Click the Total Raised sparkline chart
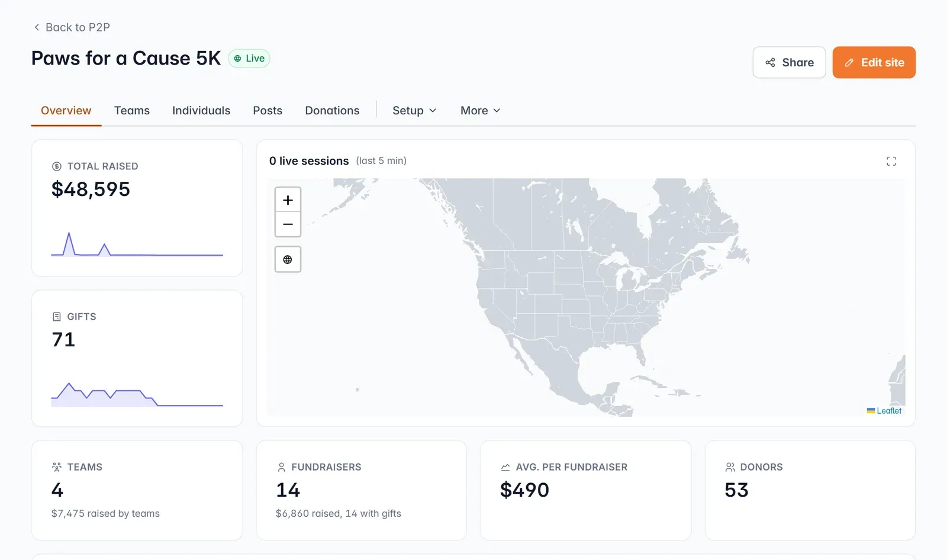 point(137,244)
